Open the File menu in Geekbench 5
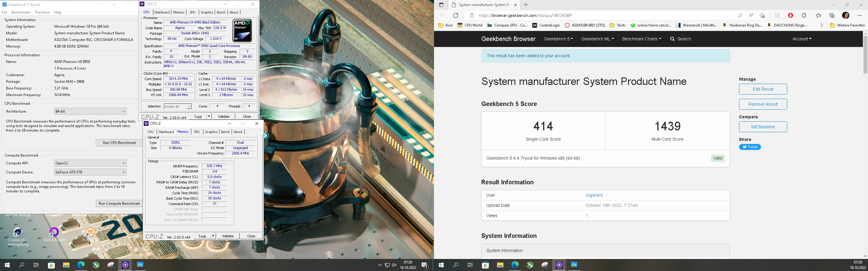This screenshot has width=868, height=271. (5, 12)
